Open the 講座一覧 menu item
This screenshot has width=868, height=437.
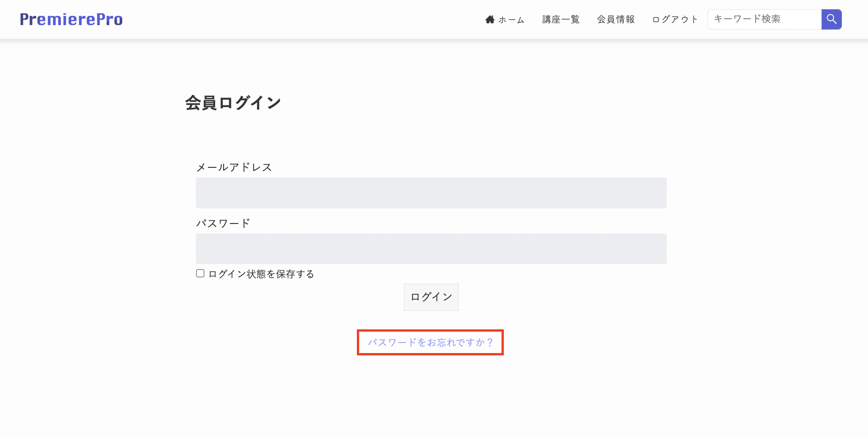click(560, 19)
